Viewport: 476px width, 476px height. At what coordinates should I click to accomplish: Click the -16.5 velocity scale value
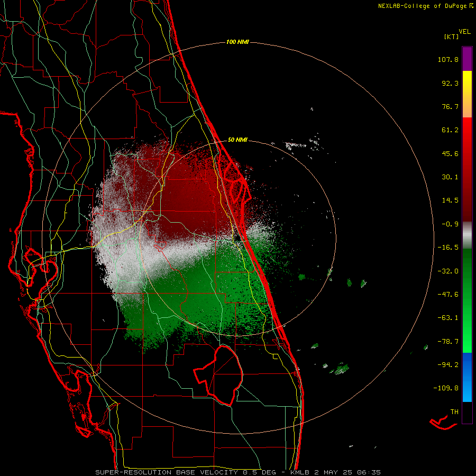tap(448, 248)
